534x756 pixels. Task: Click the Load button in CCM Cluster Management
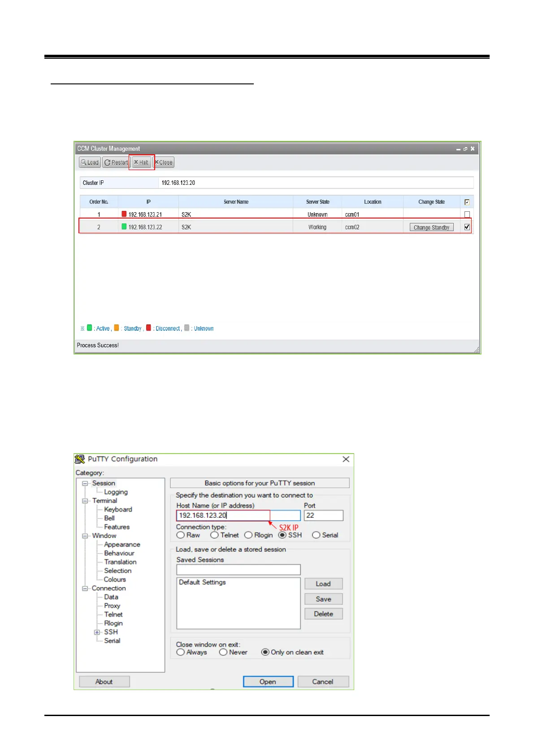click(90, 162)
